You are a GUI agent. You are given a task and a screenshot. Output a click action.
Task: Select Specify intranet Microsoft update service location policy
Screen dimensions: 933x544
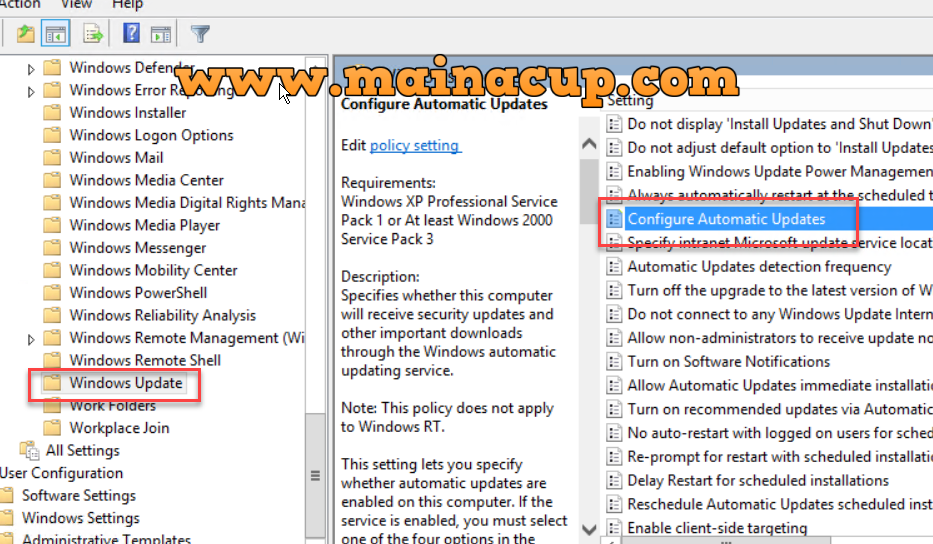(x=779, y=243)
